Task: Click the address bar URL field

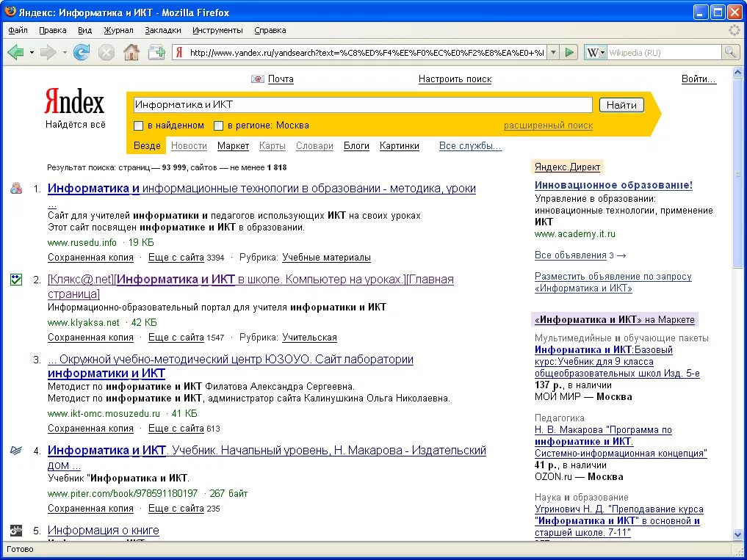Action: click(x=365, y=52)
